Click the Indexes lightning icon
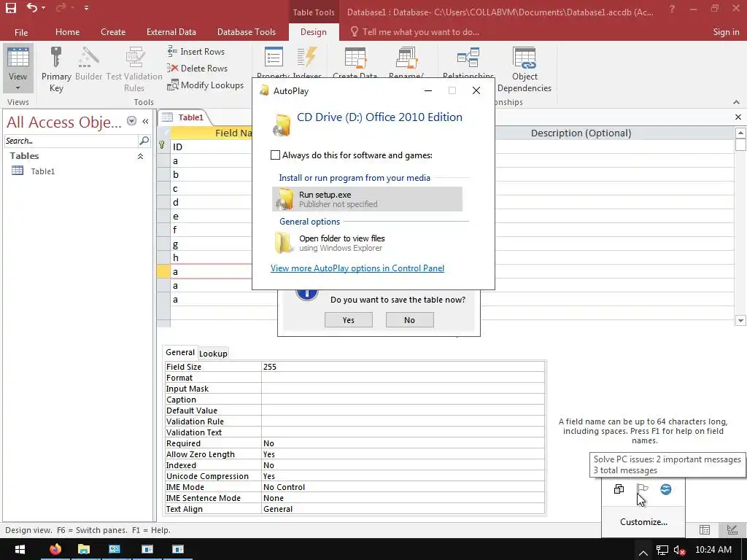The height and width of the screenshot is (560, 747). [307, 57]
